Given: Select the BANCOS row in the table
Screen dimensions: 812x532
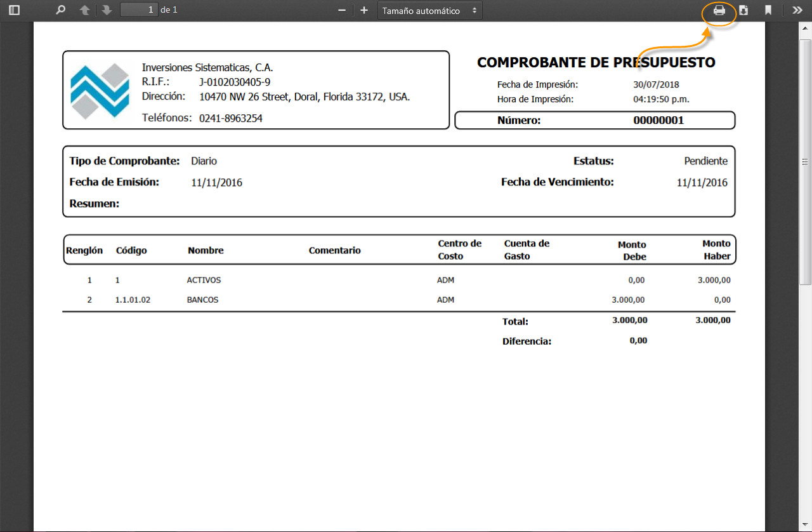Looking at the screenshot, I should click(x=203, y=300).
